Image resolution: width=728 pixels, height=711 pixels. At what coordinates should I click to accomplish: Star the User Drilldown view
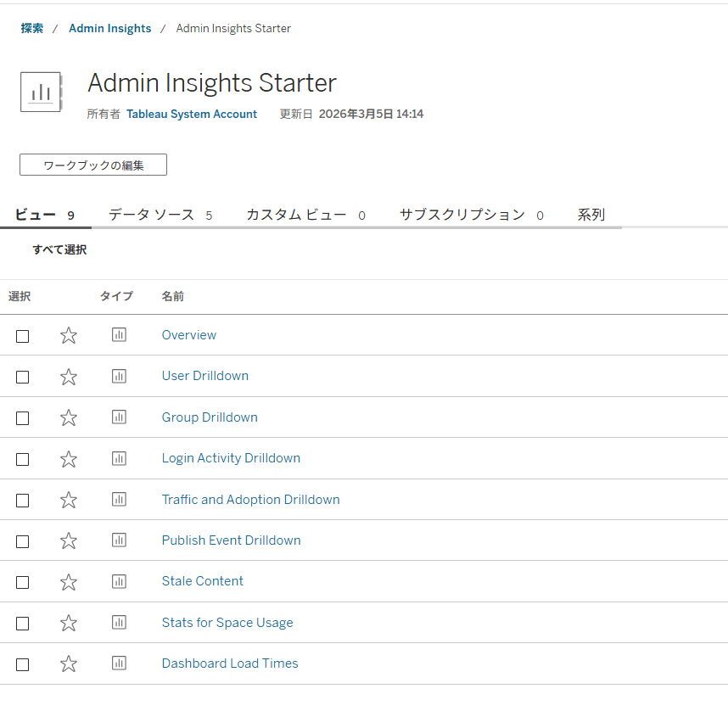click(68, 376)
